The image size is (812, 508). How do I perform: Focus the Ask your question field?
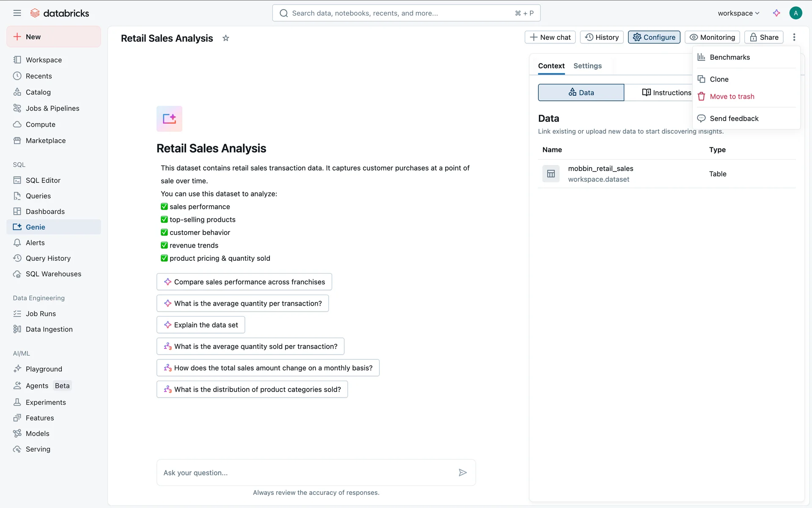point(307,472)
